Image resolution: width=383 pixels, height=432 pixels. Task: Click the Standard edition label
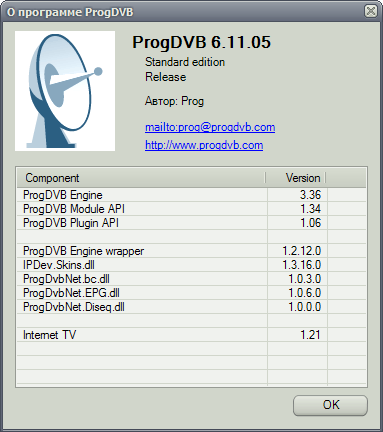click(x=185, y=62)
